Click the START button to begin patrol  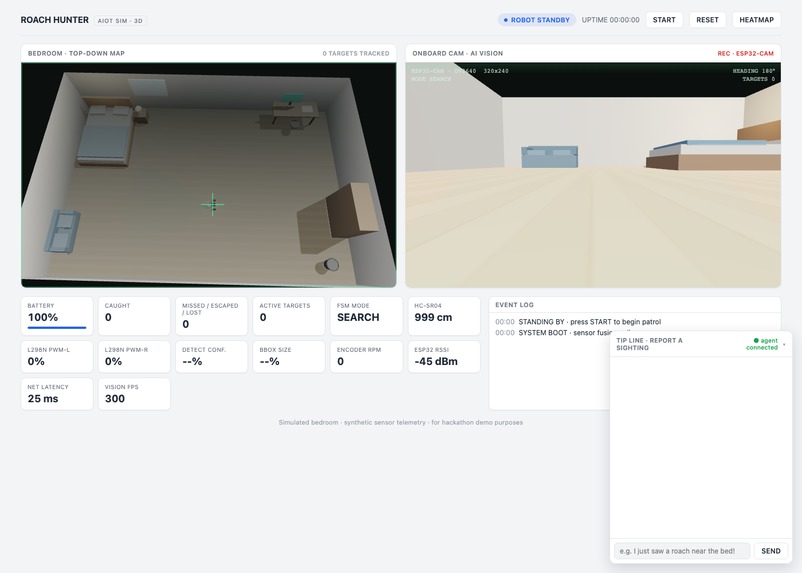[664, 20]
